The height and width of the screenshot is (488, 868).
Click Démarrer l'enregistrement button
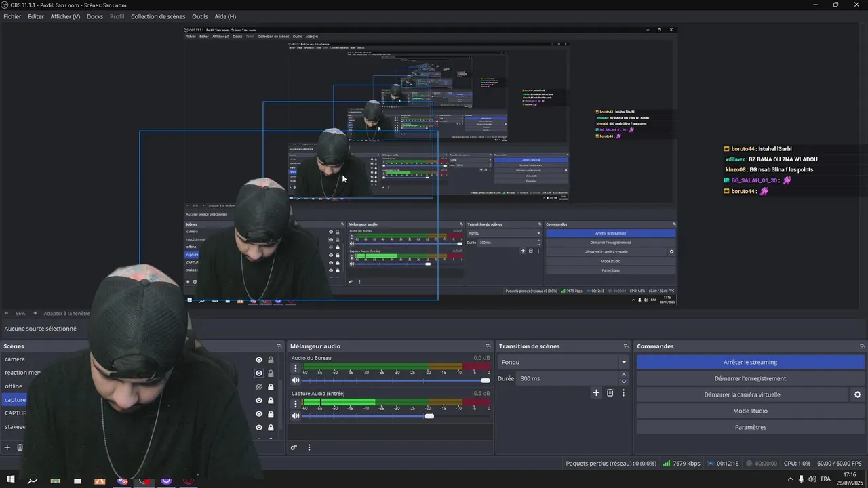(x=750, y=378)
